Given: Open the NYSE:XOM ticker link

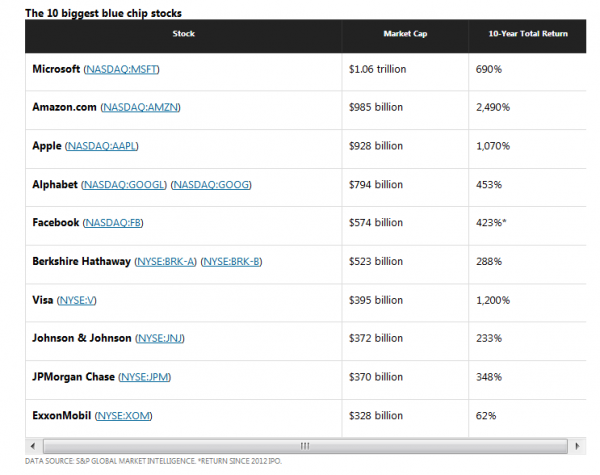Looking at the screenshot, I should 124,416.
